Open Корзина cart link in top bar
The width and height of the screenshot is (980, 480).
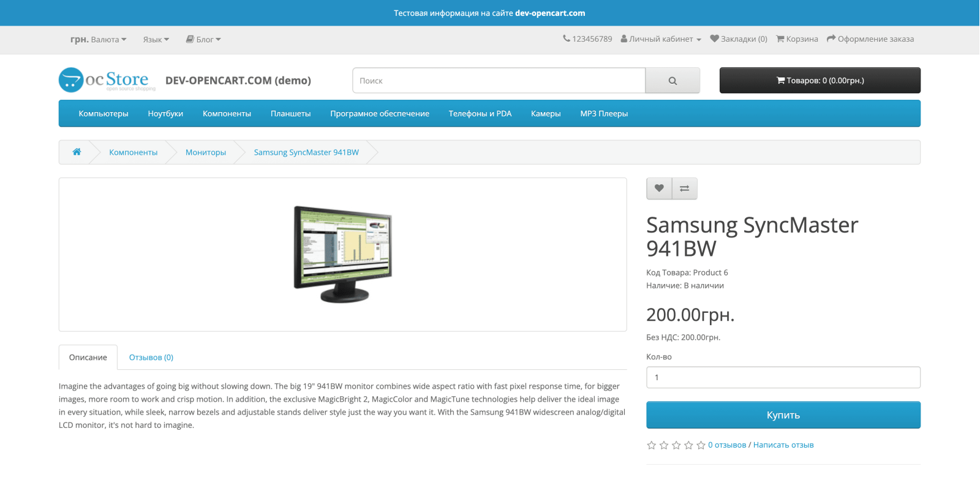coord(797,39)
